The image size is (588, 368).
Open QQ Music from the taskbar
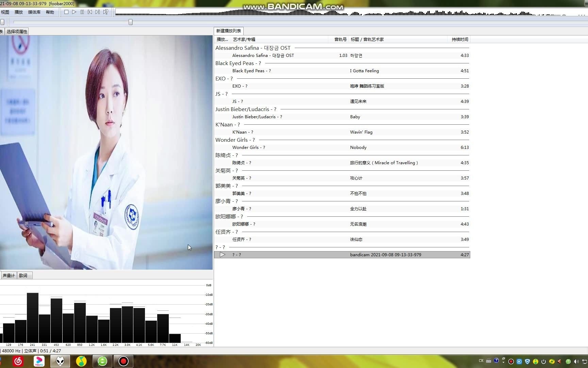tap(81, 361)
